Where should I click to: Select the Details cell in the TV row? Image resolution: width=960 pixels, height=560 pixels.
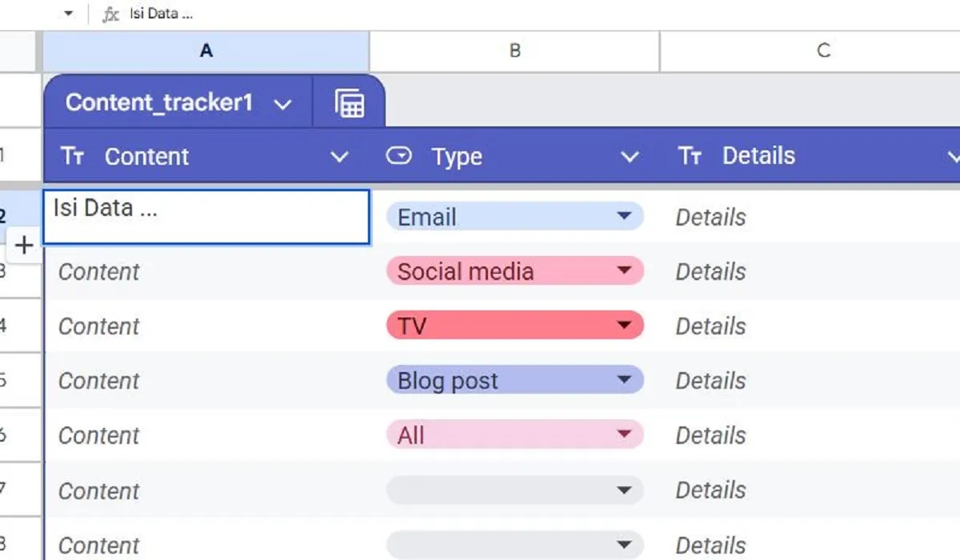(x=810, y=326)
